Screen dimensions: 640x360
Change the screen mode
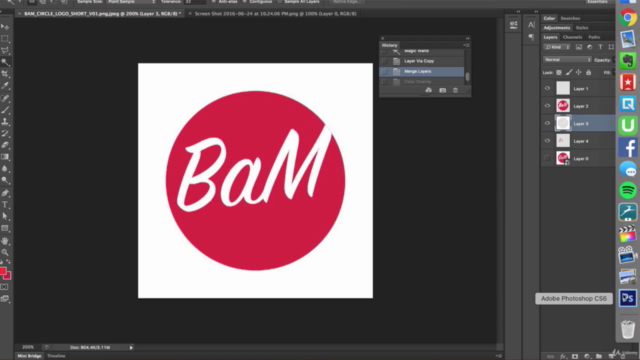[4, 299]
